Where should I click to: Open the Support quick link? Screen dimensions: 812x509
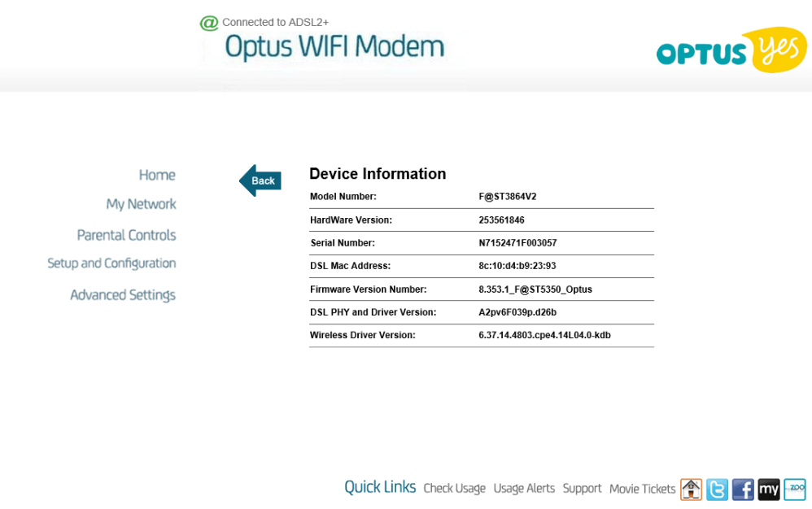coord(582,489)
